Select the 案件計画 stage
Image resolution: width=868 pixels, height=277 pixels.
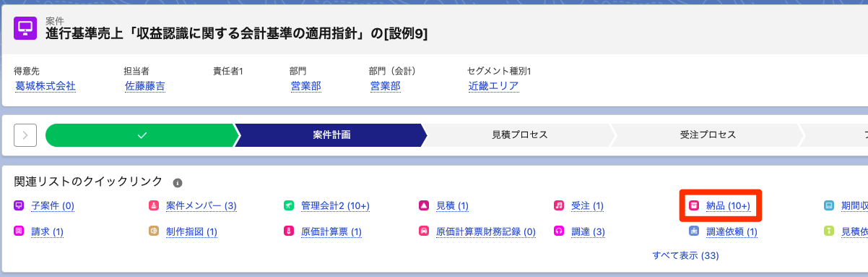click(332, 135)
